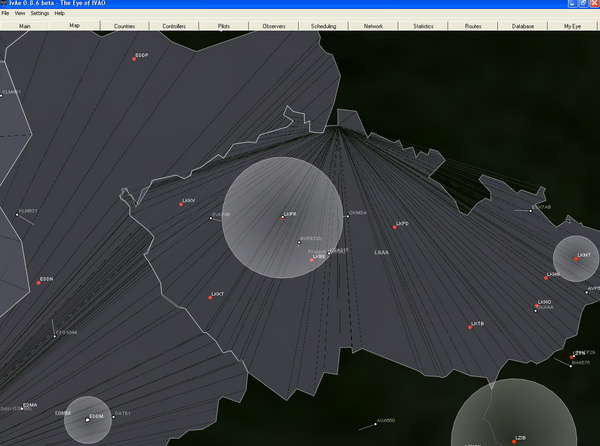The height and width of the screenshot is (446, 600).
Task: Switch to the Pilots tab
Action: 224,26
